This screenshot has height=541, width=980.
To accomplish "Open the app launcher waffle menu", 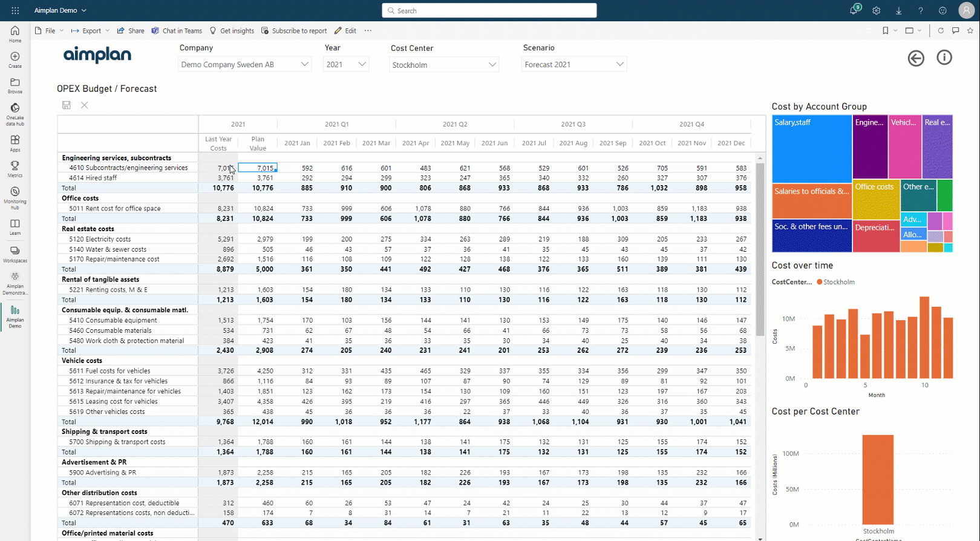I will pyautogui.click(x=15, y=10).
